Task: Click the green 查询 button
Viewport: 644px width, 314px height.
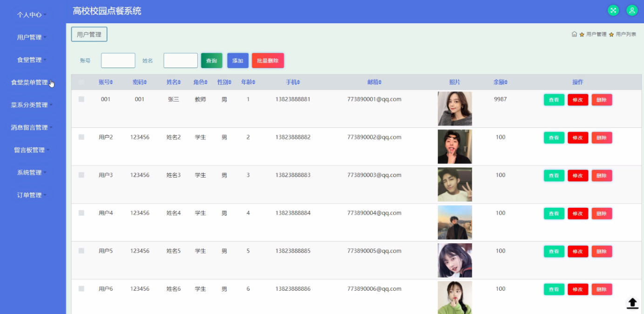Action: tap(211, 61)
